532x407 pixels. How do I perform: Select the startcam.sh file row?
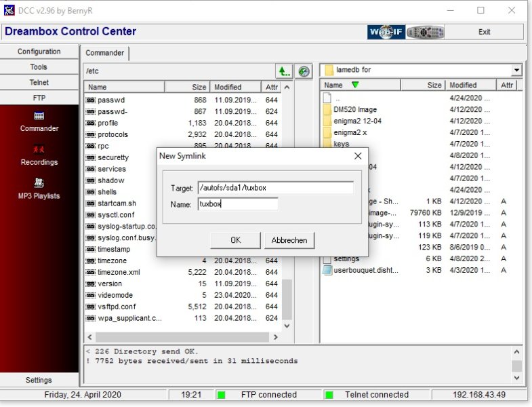pos(121,203)
